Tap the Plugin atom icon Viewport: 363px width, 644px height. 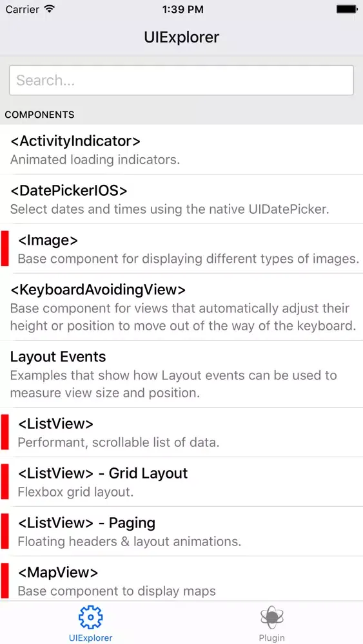271,617
